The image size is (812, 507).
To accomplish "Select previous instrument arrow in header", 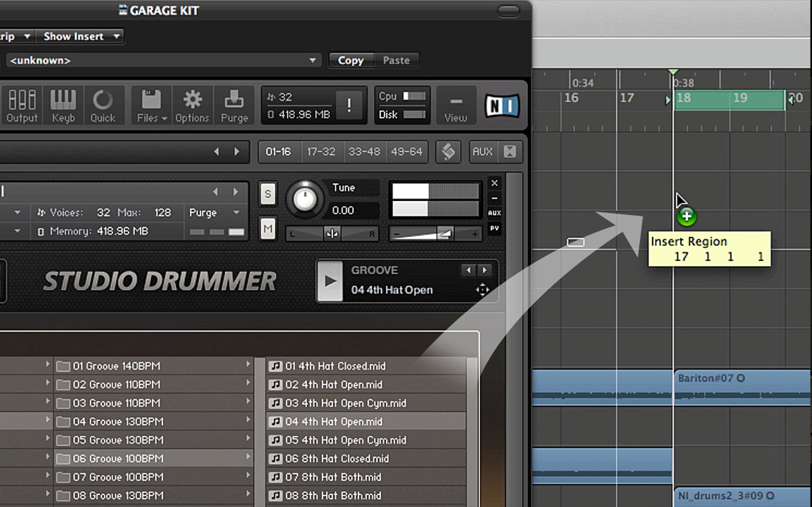I will point(215,192).
